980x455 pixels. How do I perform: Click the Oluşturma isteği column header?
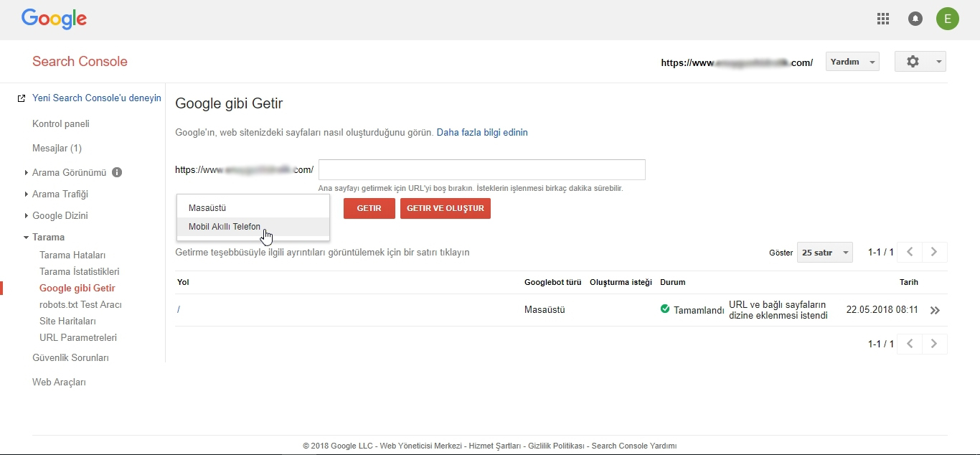click(x=621, y=282)
